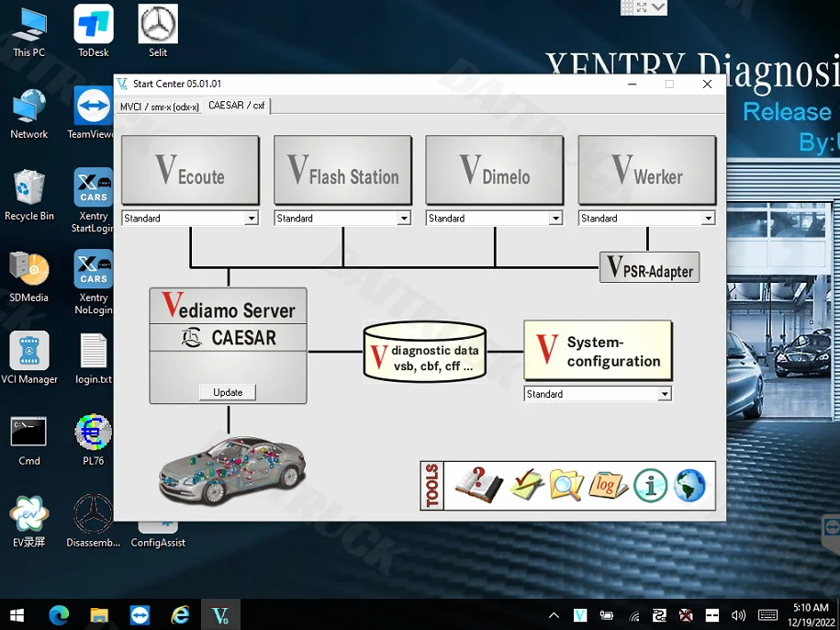The width and height of the screenshot is (840, 630).
Task: Click the Vediamo Server CAESAR panel
Action: [229, 345]
